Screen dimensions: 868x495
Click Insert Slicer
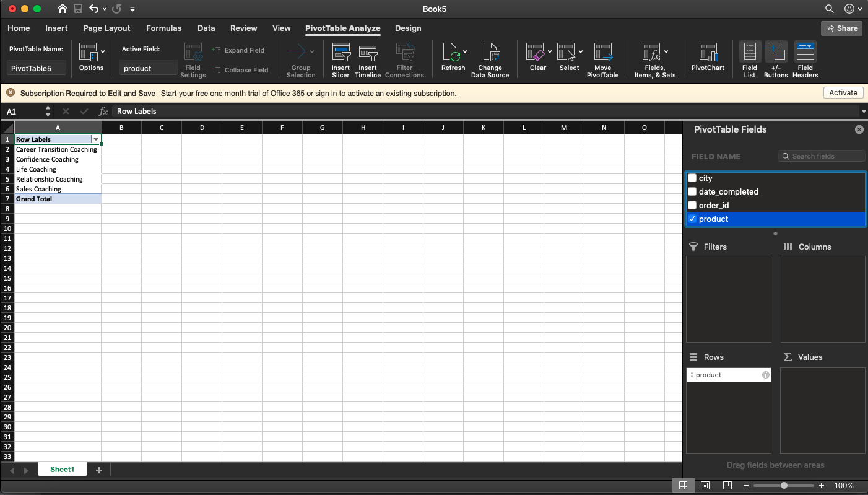(341, 61)
